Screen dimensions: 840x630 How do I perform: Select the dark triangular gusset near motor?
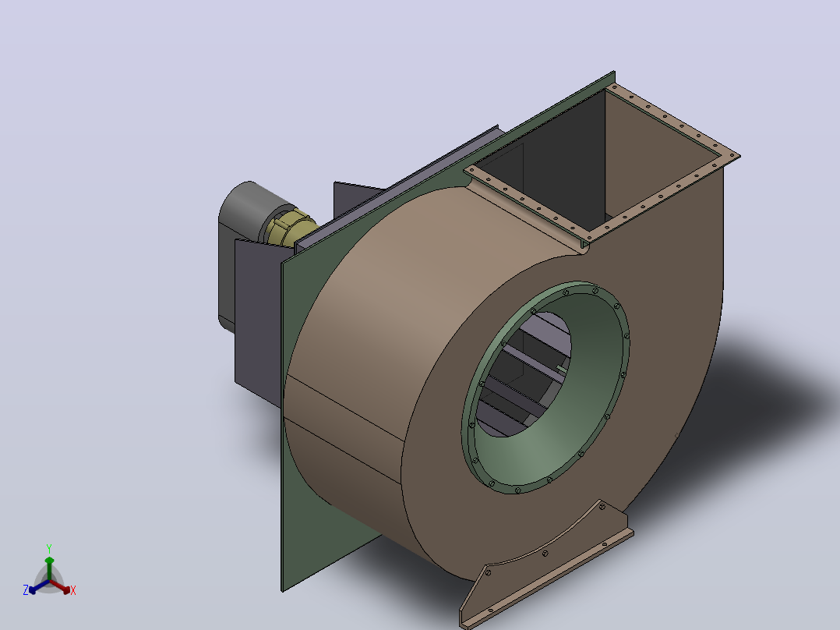pos(352,198)
